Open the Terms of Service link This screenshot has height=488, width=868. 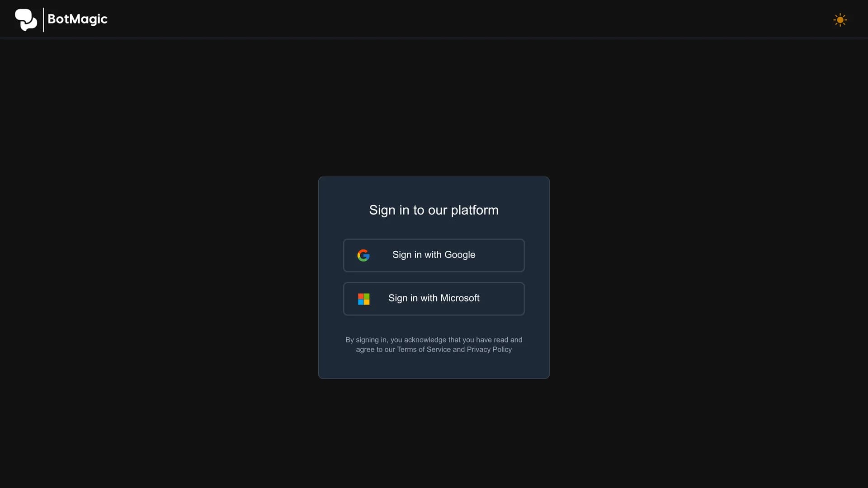coord(424,350)
